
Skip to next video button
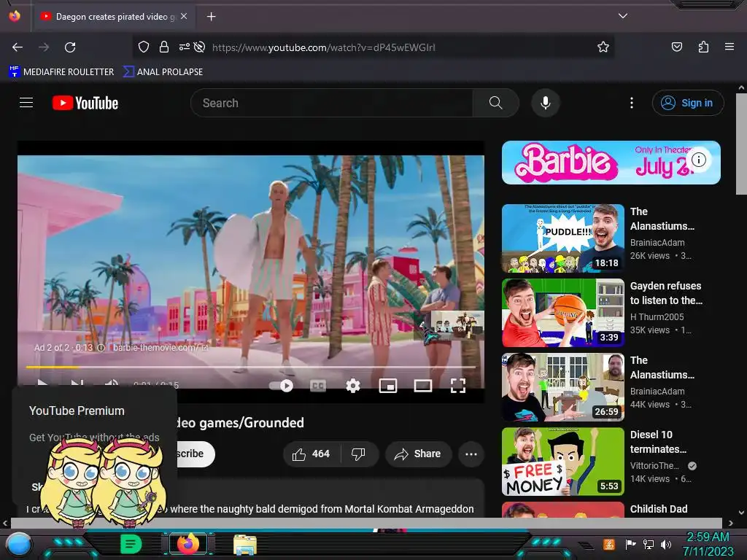click(77, 384)
